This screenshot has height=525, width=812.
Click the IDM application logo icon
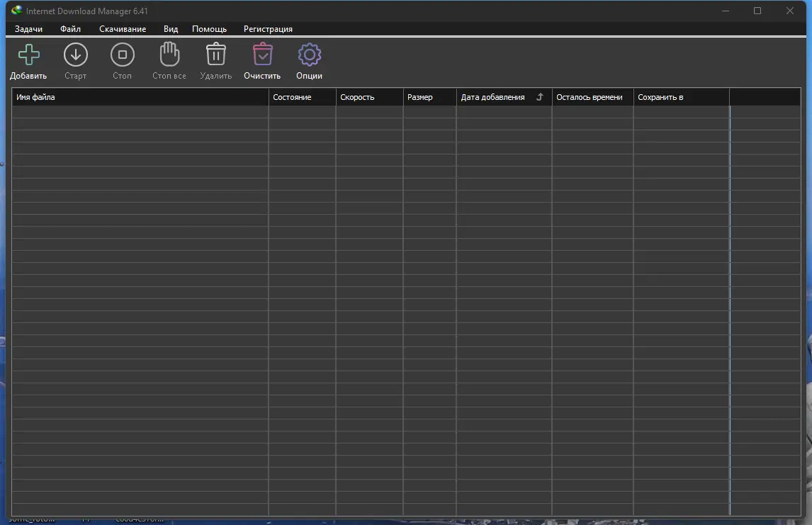click(16, 11)
